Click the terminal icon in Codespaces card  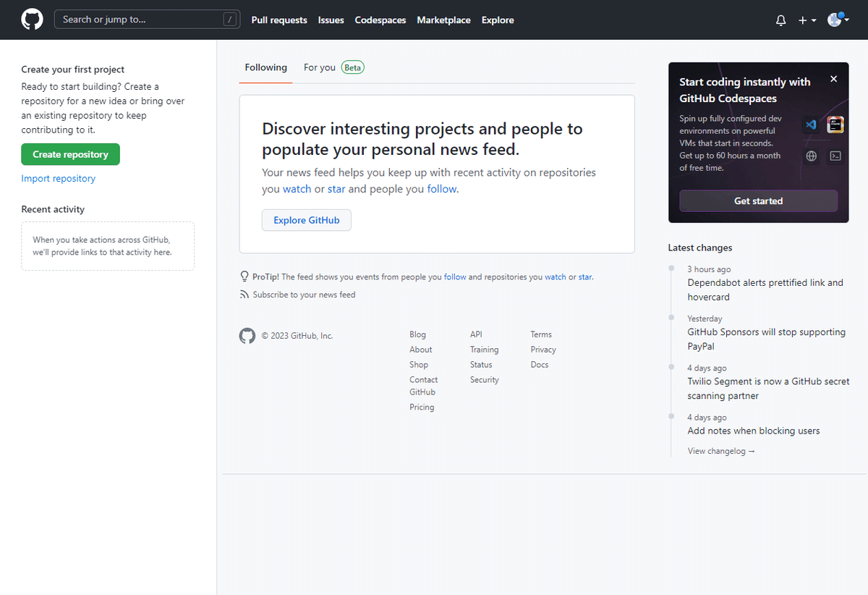tap(835, 156)
